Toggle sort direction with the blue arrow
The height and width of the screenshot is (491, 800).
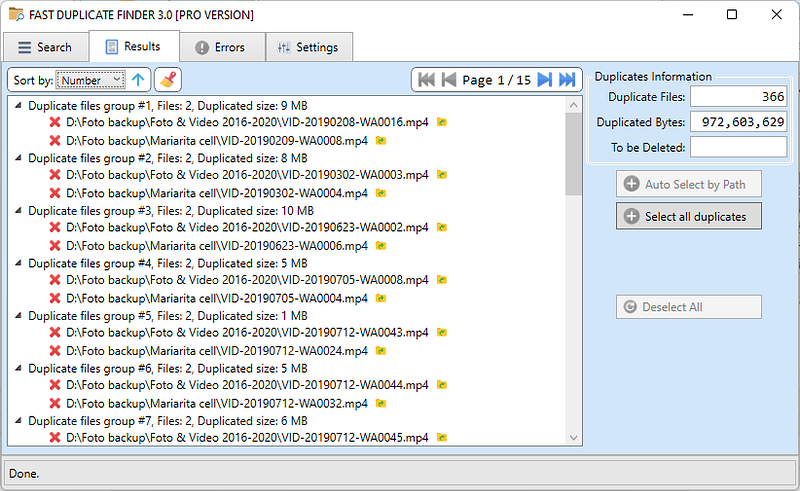point(138,80)
